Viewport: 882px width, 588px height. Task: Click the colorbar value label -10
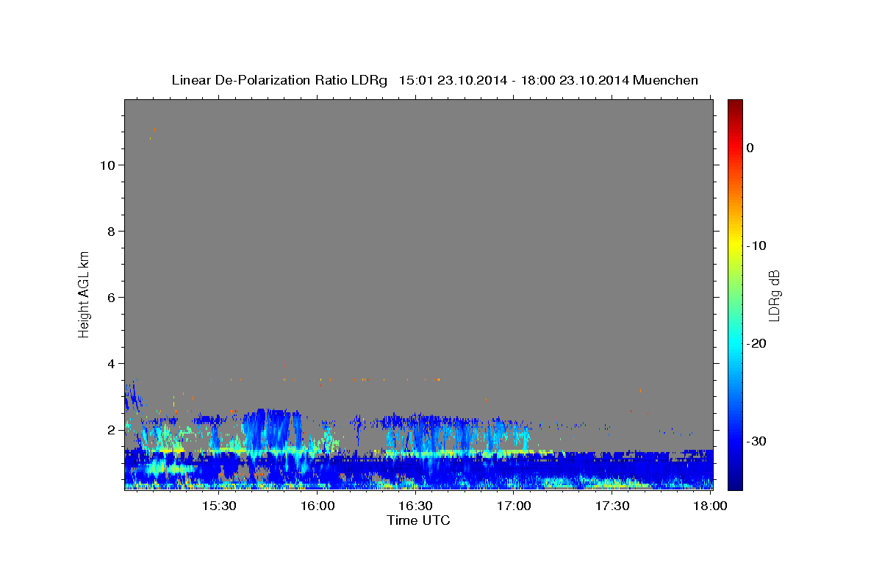[x=757, y=245]
